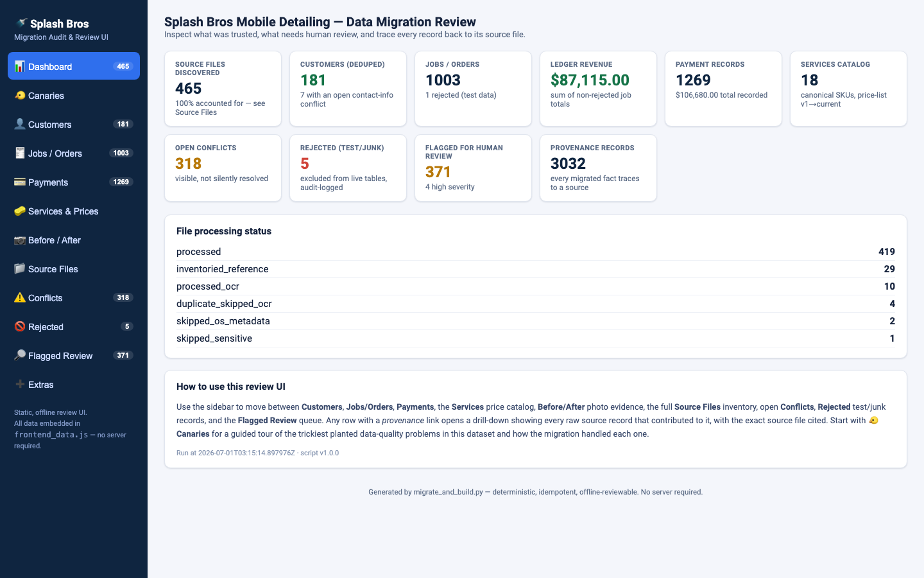The image size is (924, 578).
Task: Open the Jobs / Orders stat card
Action: (473, 89)
